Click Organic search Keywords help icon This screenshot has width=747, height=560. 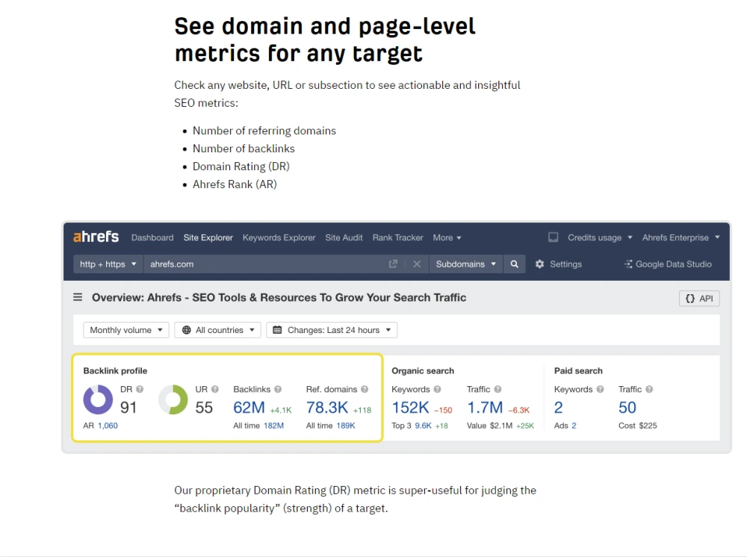click(x=437, y=389)
